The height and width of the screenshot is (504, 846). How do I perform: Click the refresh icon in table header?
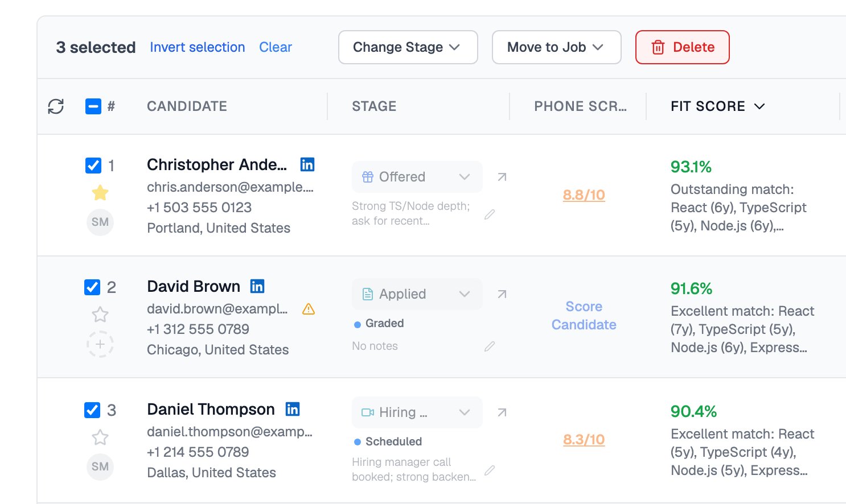[56, 106]
